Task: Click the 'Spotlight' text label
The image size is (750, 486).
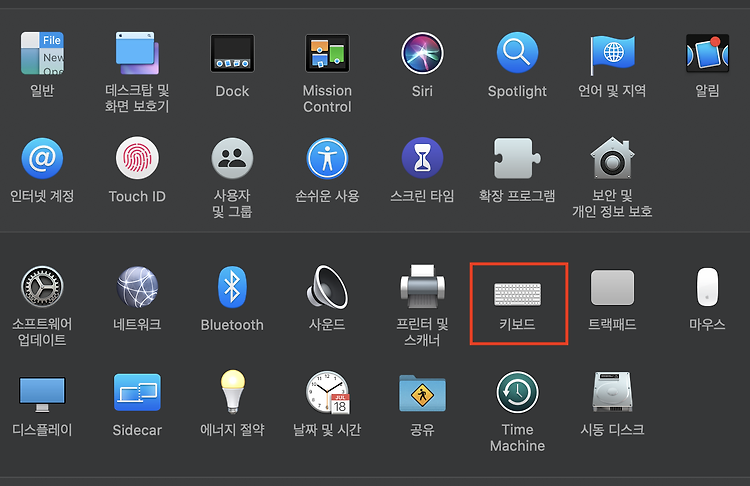Action: pos(517,91)
